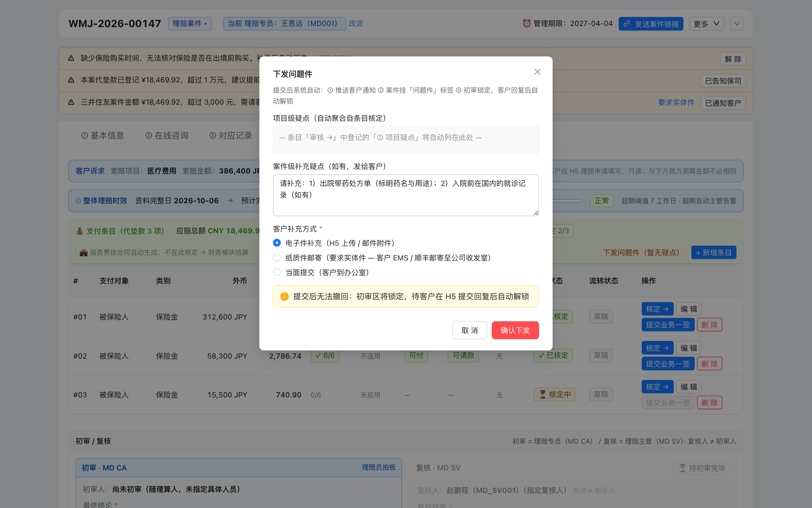Click the 整体理赔时效 progress bar
This screenshot has width=812, height=508.
coord(567,201)
